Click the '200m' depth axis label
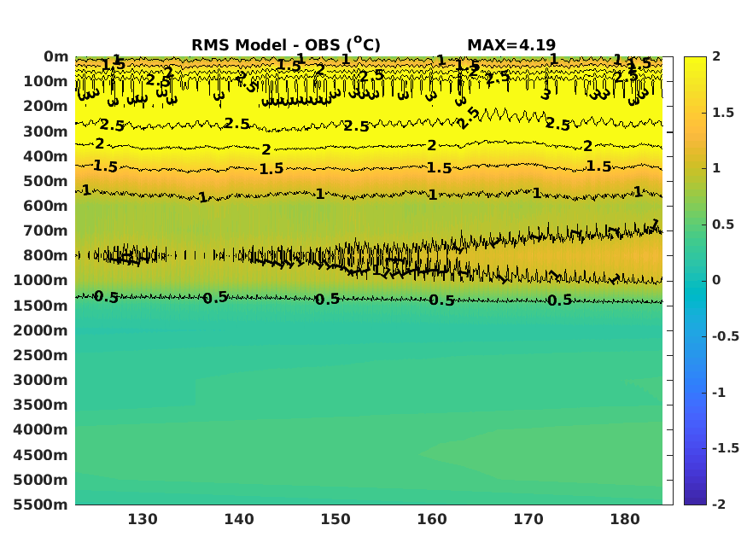This screenshot has height=560, width=747. point(46,106)
